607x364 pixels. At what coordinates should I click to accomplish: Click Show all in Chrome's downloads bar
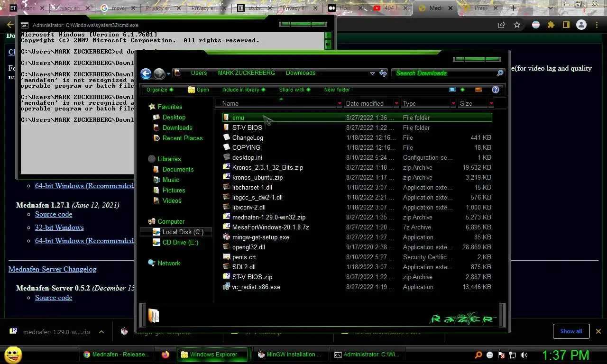(x=571, y=331)
